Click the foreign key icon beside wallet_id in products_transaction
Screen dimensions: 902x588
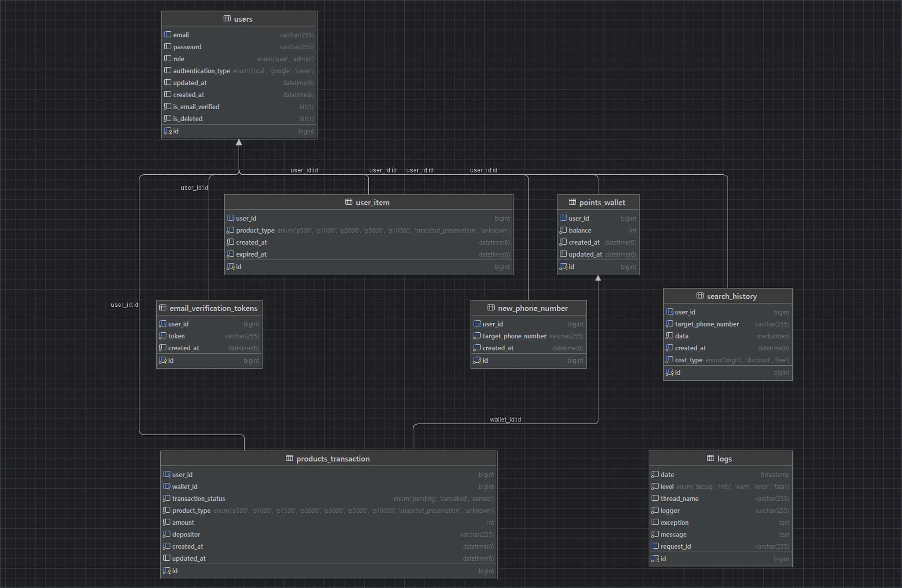tap(167, 486)
